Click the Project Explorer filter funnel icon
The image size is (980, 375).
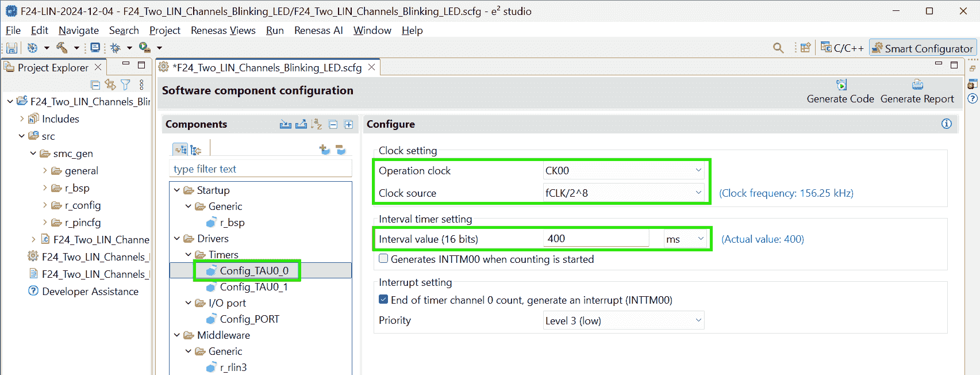[x=125, y=85]
